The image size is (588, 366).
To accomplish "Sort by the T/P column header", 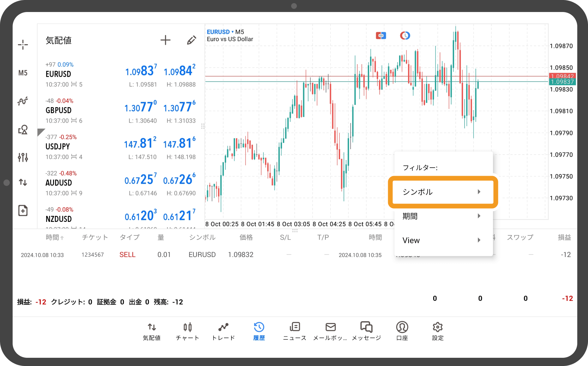I will tap(323, 237).
